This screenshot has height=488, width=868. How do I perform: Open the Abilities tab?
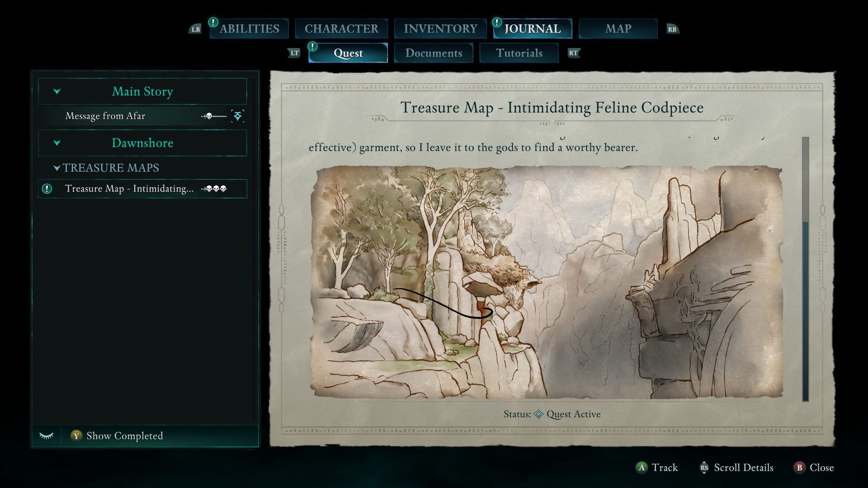pyautogui.click(x=249, y=29)
